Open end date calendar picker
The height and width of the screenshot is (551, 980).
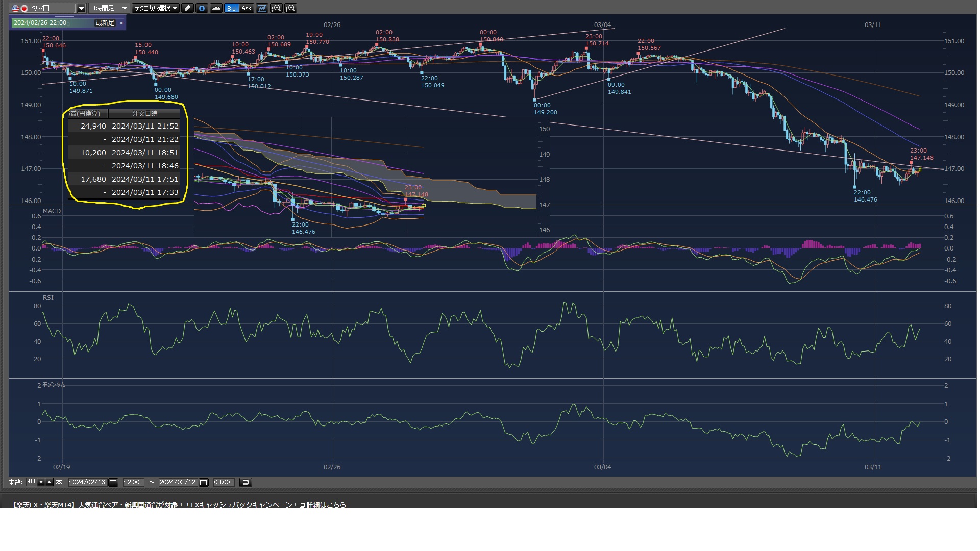[x=203, y=482]
